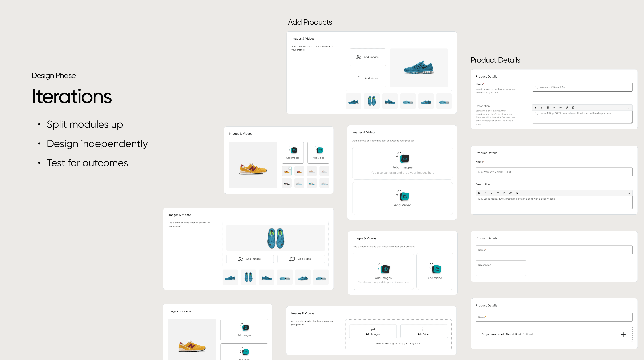Viewport: 644px width, 360px height.
Task: Click large blue Nike sneaker preview image
Action: (419, 68)
